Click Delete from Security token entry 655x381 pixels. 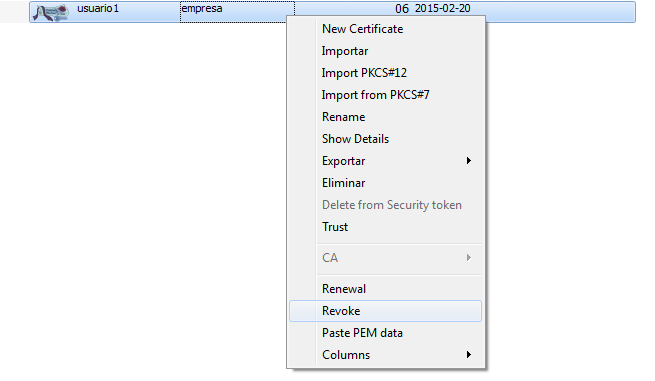[386, 205]
